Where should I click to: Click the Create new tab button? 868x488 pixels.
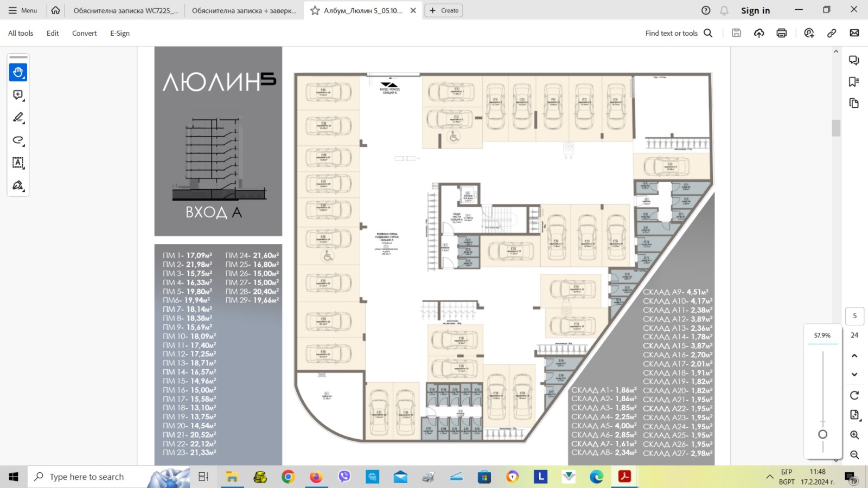coord(444,10)
